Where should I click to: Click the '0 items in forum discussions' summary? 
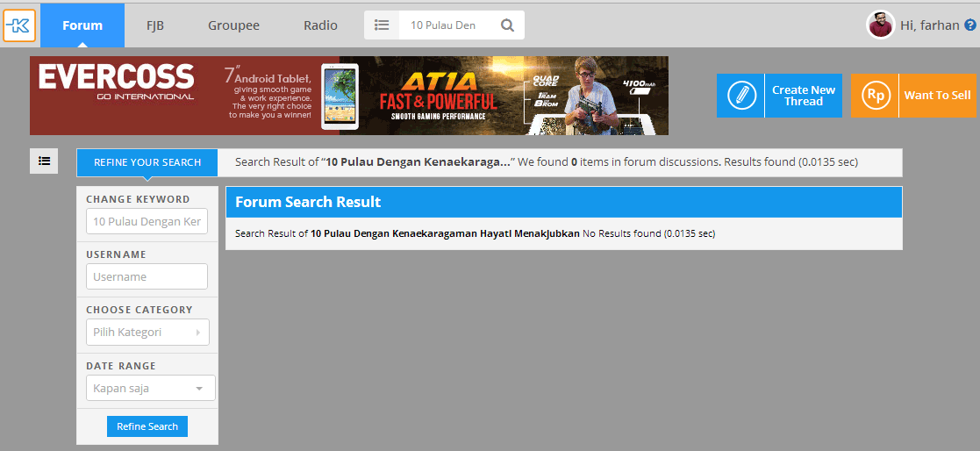click(x=647, y=162)
